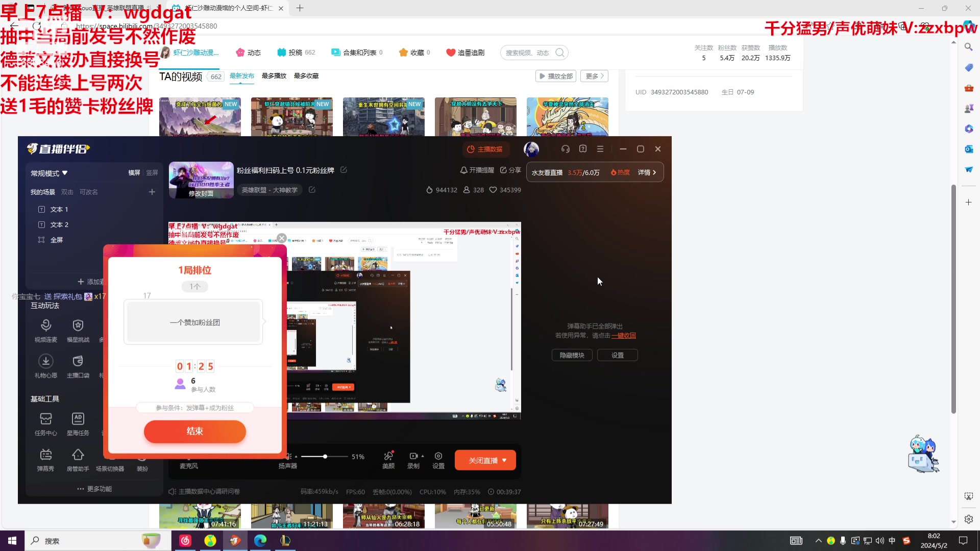Expand 更多 videos on the bilibili page
Image resolution: width=980 pixels, height=551 pixels.
point(595,76)
